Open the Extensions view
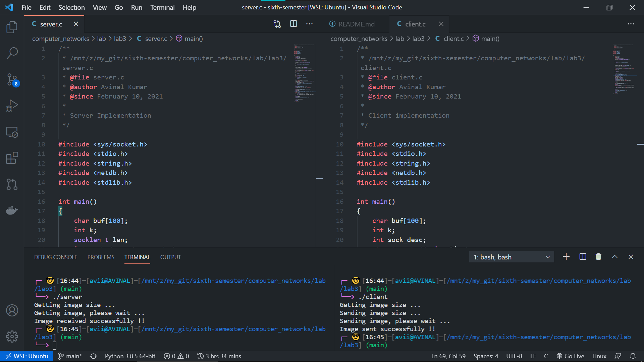Viewport: 644px width, 362px height. [12, 158]
